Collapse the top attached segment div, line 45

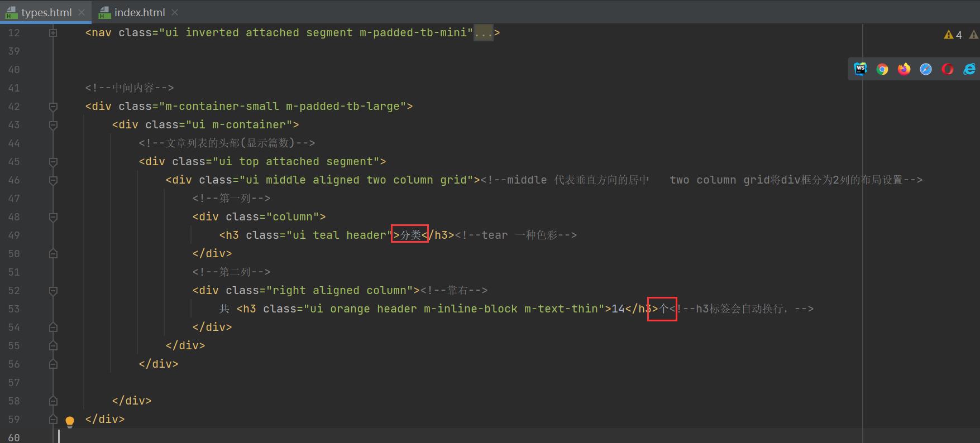point(53,162)
